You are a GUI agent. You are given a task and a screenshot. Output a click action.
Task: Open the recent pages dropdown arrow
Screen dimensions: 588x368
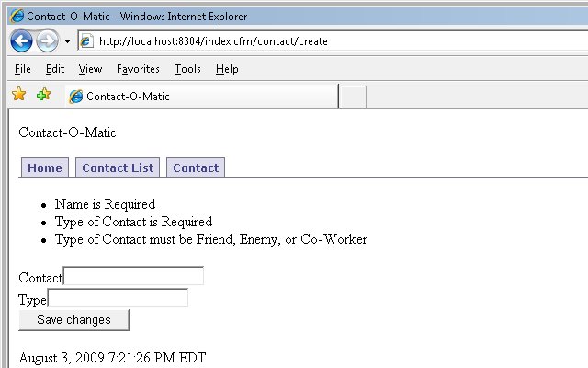[x=67, y=40]
